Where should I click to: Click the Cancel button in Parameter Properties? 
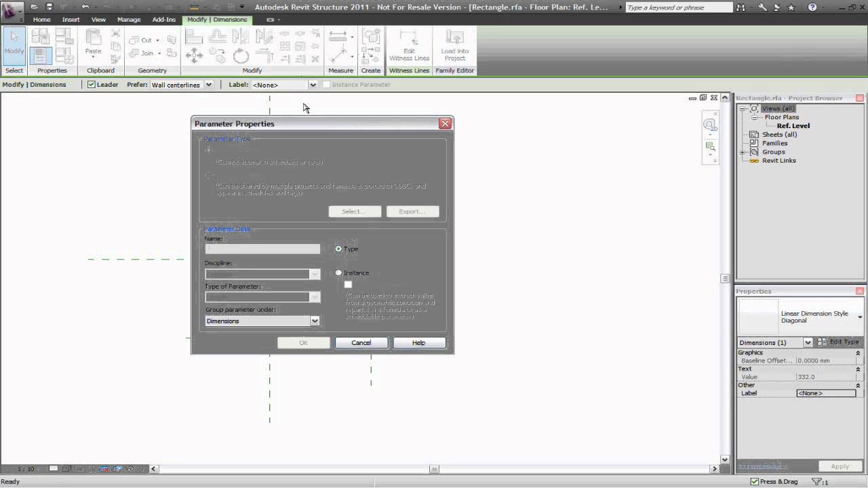361,342
